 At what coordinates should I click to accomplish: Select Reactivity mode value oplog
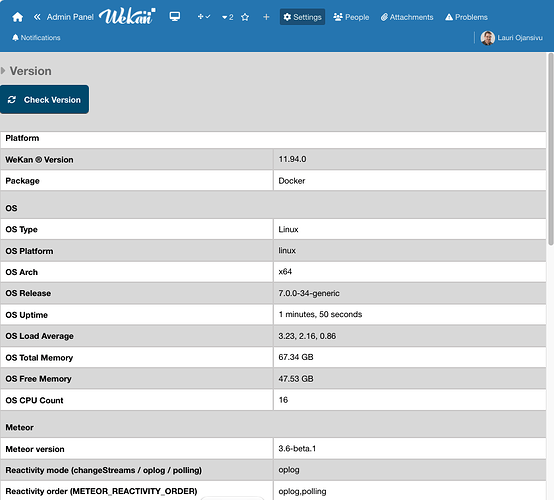tap(289, 470)
